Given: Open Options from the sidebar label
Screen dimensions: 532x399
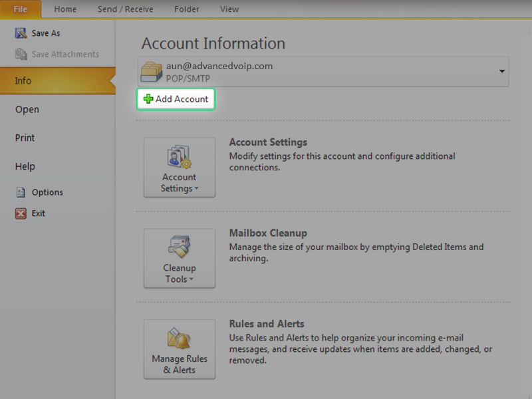Looking at the screenshot, I should pyautogui.click(x=47, y=192).
